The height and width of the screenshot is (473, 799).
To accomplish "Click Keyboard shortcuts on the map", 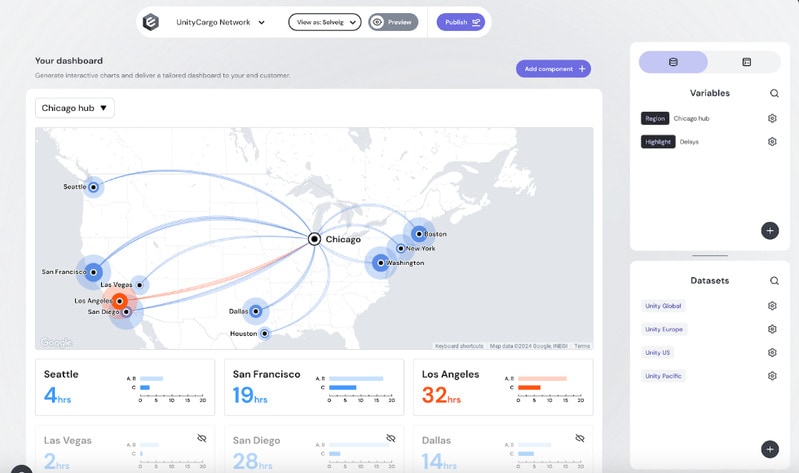I will tap(459, 346).
